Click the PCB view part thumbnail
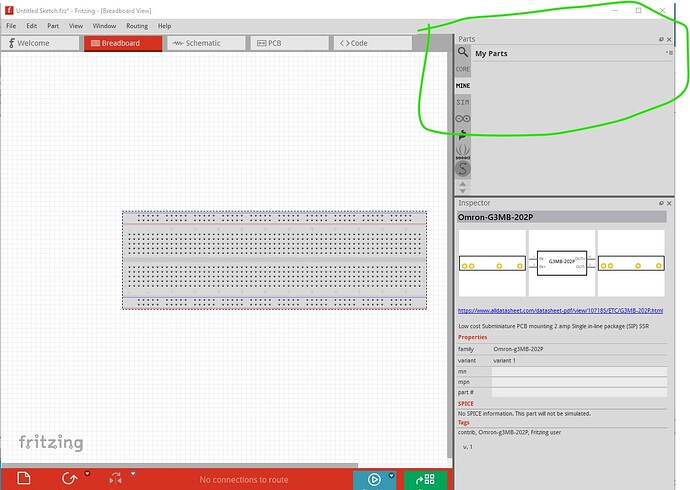The height and width of the screenshot is (490, 690). tap(631, 263)
